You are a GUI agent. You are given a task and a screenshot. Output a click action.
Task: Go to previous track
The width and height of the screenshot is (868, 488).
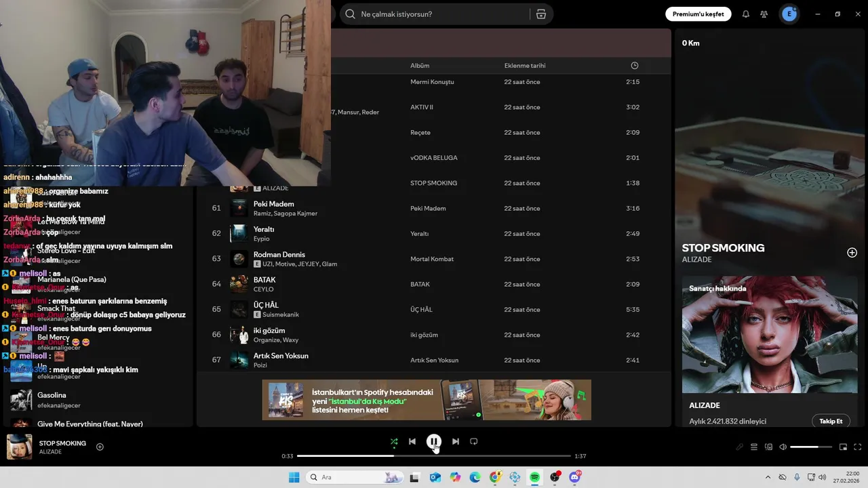tap(412, 441)
